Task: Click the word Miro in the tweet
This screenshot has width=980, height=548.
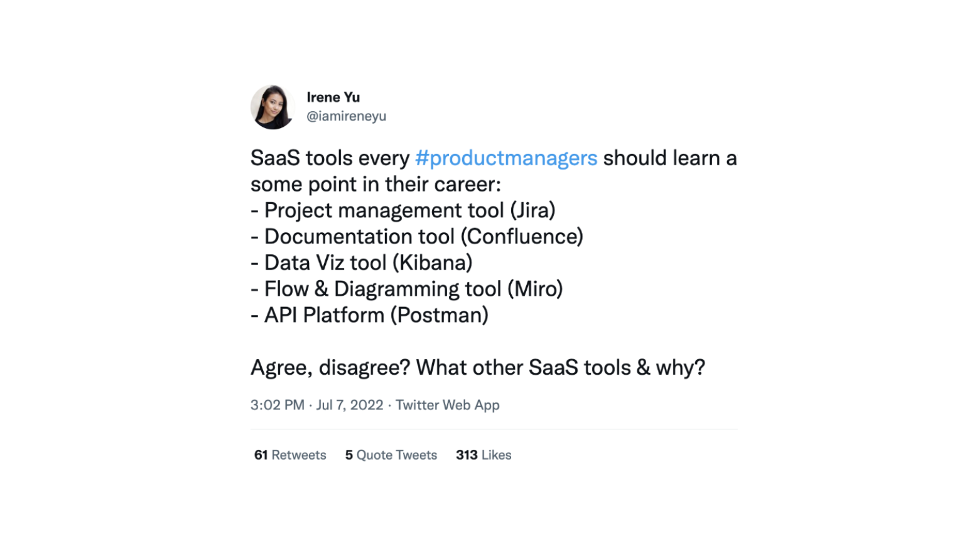Action: click(x=535, y=289)
